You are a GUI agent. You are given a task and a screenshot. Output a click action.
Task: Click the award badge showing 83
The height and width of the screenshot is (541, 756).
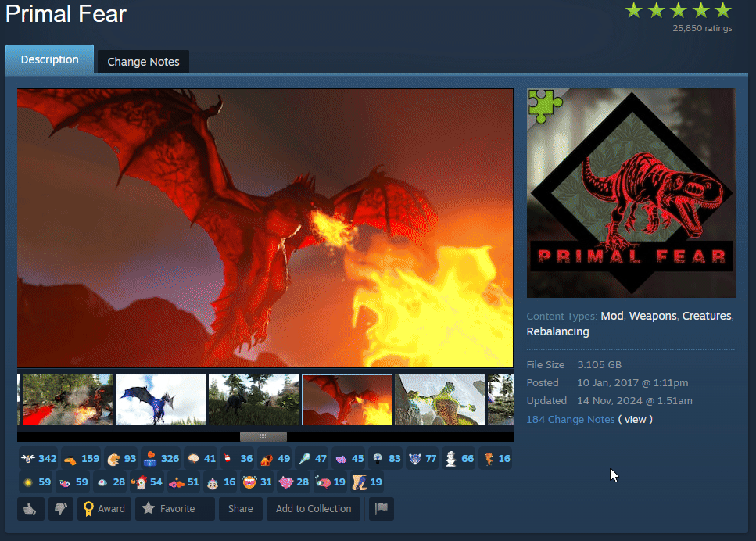385,459
